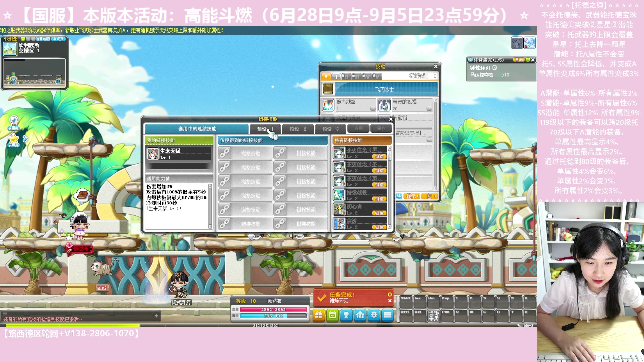Screen dimensions: 644x362
Task: Minimize the minimap with green minus button
Action: [x=23, y=39]
